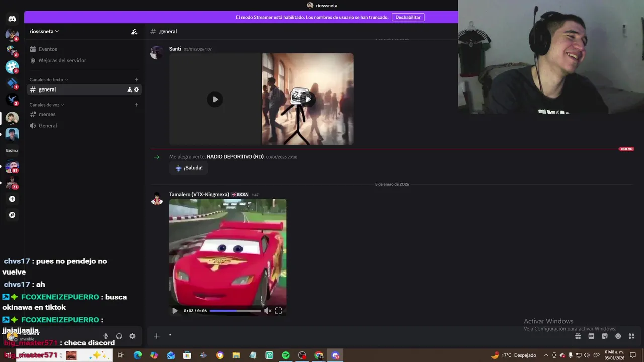Open the Esdm.r server

(12, 150)
